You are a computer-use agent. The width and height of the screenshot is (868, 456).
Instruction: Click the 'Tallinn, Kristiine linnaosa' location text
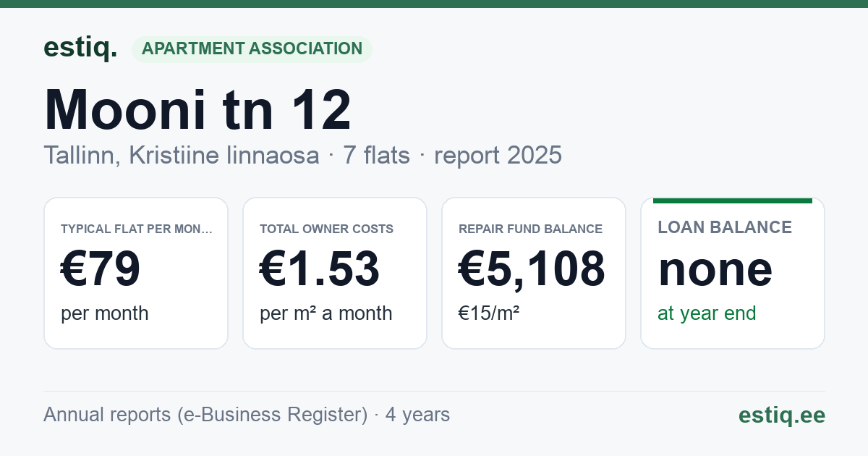click(x=182, y=155)
